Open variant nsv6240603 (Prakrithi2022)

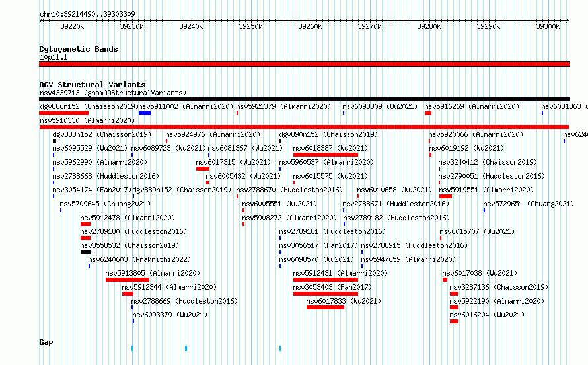(139, 259)
